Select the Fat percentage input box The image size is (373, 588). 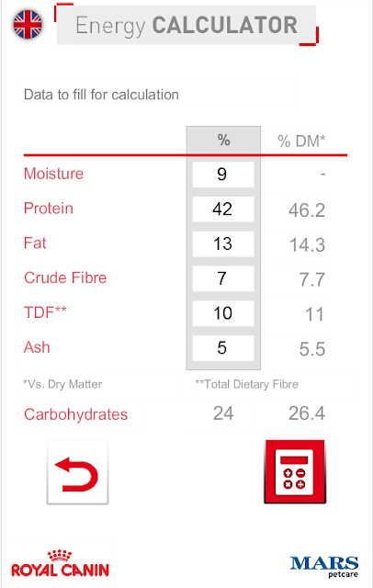(223, 243)
